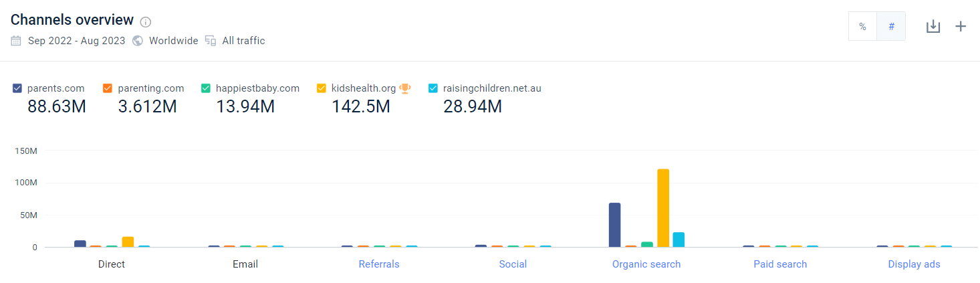Image resolution: width=980 pixels, height=283 pixels.
Task: Click the 13.94M value under happiestbaby.com
Action: (245, 106)
